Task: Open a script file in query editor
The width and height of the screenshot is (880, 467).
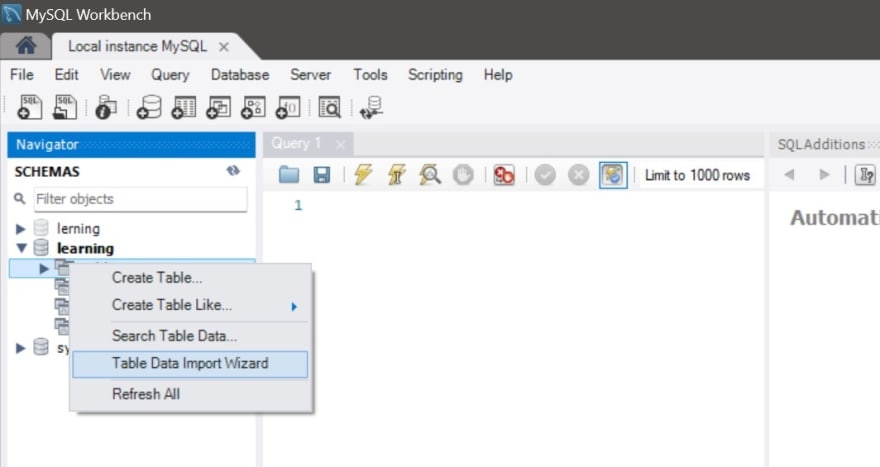Action: (x=288, y=175)
